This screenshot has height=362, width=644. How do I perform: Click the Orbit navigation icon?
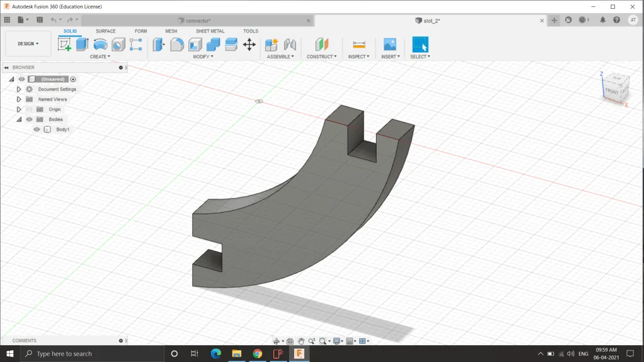pyautogui.click(x=277, y=341)
